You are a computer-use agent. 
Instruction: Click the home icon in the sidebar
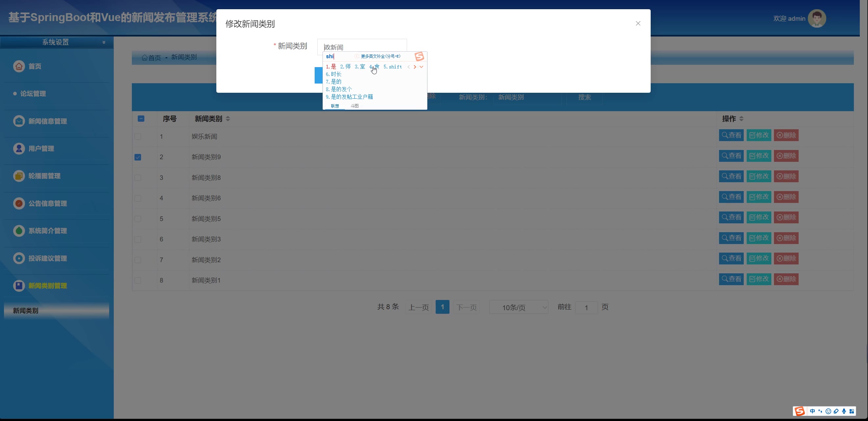pos(19,66)
